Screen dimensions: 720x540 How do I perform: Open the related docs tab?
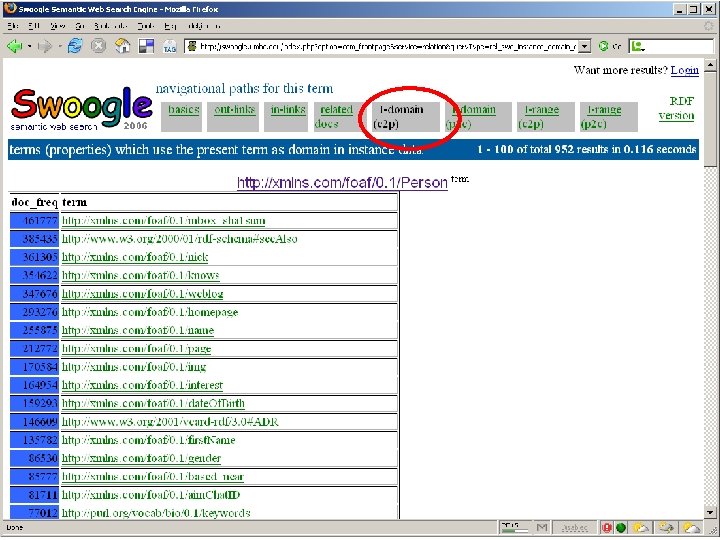(x=334, y=117)
